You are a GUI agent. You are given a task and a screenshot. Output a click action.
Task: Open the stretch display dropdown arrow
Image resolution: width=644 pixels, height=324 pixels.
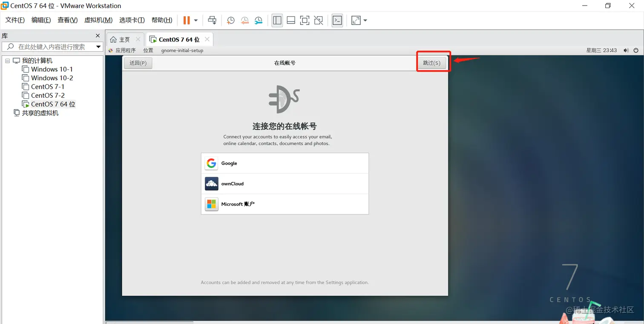pos(365,20)
